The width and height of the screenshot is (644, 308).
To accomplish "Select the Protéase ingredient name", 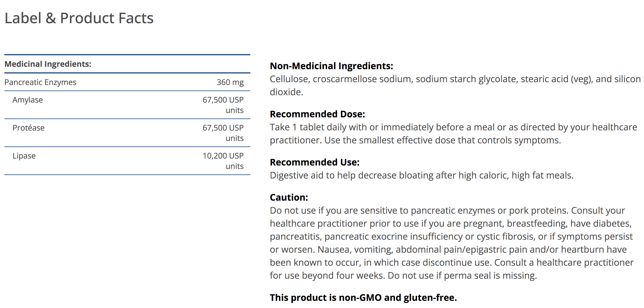I will (28, 128).
